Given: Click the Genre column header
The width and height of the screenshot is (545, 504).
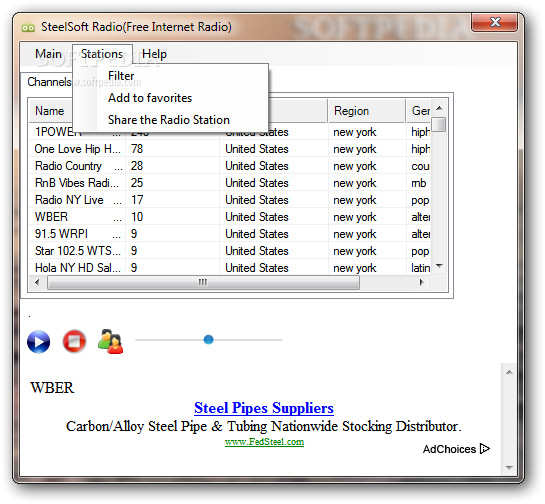Looking at the screenshot, I should pyautogui.click(x=419, y=111).
